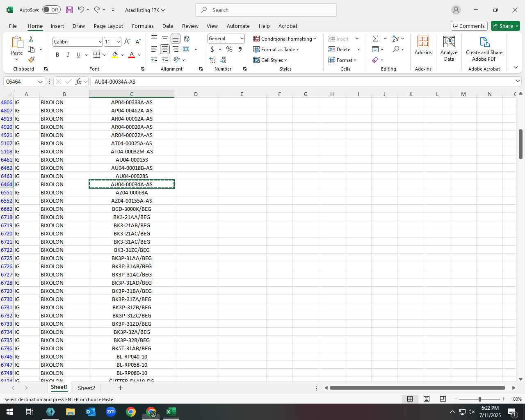Click the Insert Function fx icon
The height and width of the screenshot is (420, 525).
pos(78,82)
